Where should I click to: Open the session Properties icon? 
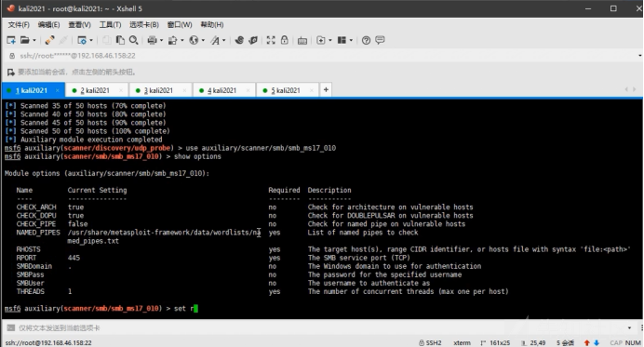click(82, 40)
